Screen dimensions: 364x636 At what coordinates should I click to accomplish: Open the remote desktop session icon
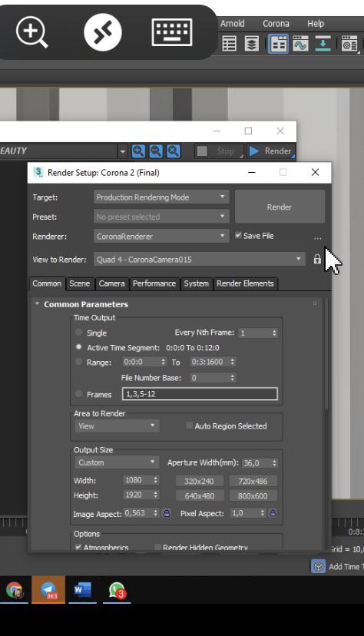[x=103, y=32]
